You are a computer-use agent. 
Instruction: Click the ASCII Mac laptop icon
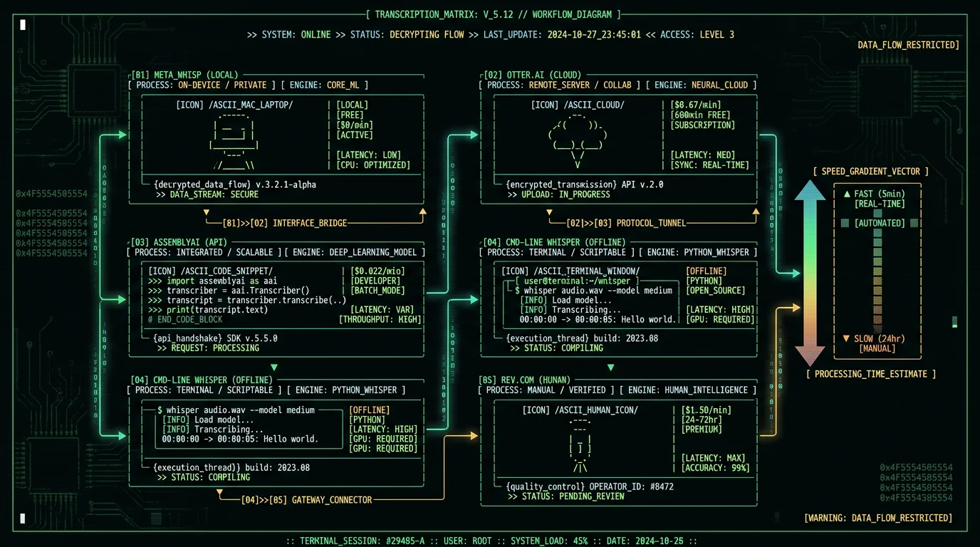(234, 140)
